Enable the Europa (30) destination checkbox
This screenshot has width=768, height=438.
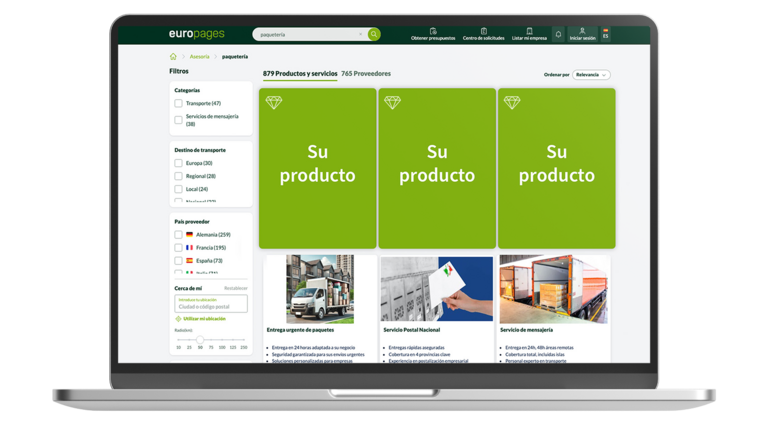tap(178, 163)
